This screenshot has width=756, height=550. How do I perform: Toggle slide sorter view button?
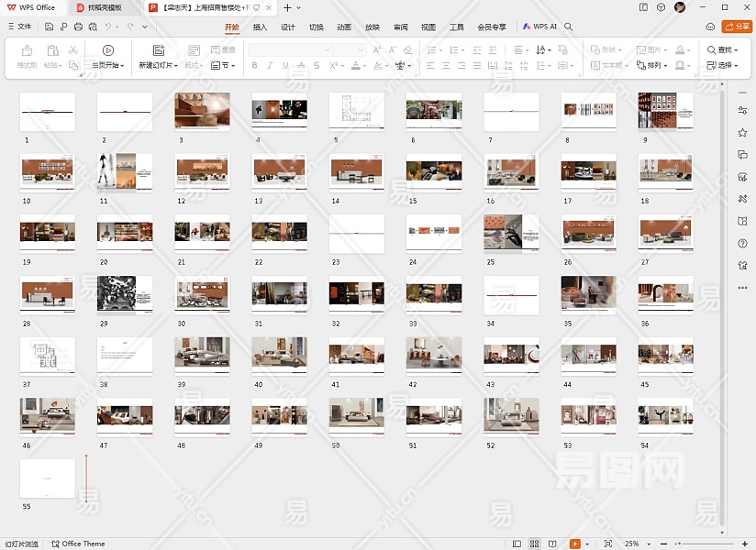click(535, 544)
